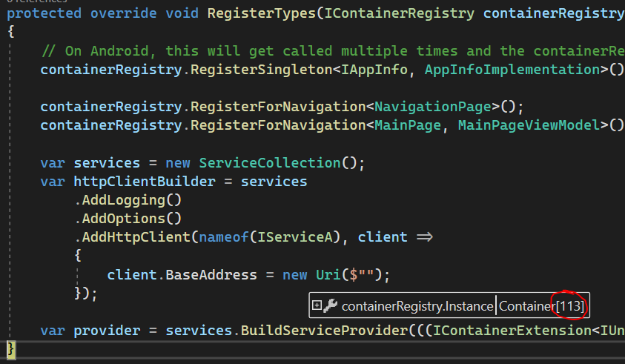Viewport: 625px width, 364px height.
Task: Click the 'MainPageViewModel' type name
Action: point(529,125)
